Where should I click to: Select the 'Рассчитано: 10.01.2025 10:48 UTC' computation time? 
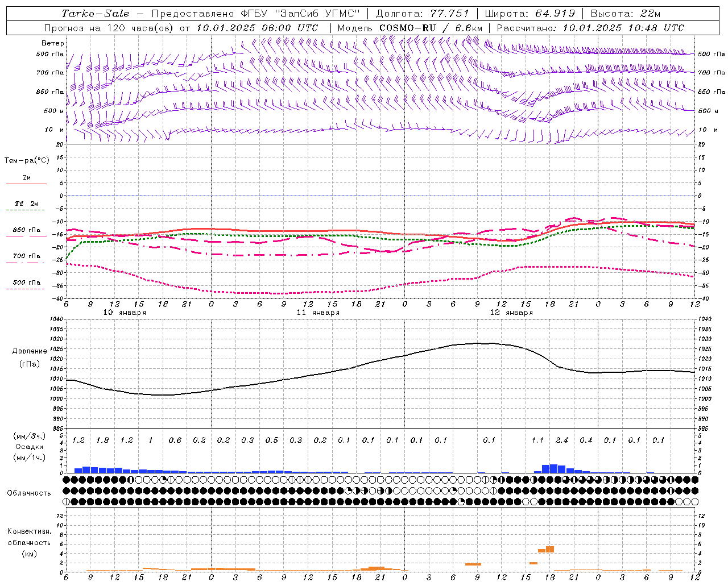click(590, 28)
